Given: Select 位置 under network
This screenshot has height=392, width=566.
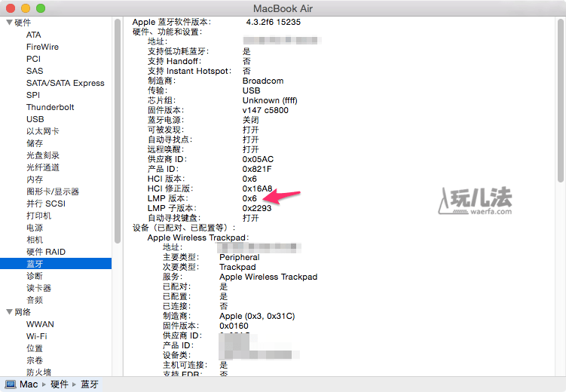Looking at the screenshot, I should [x=35, y=348].
